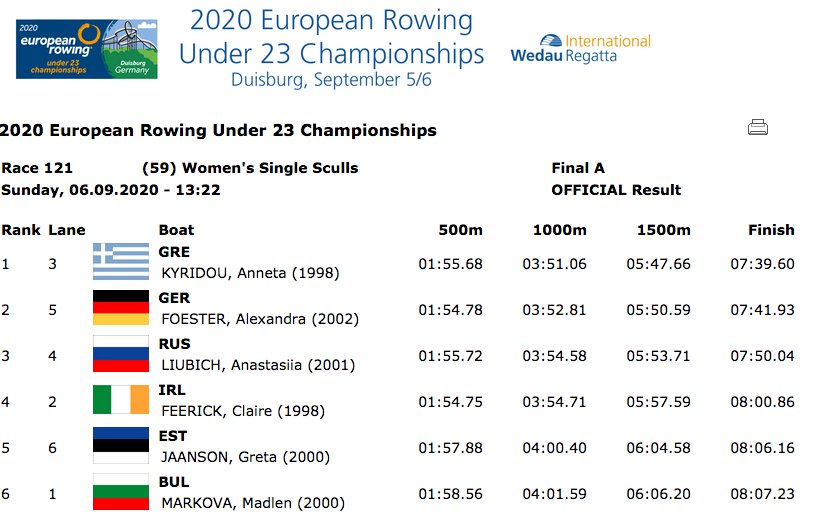Click the Women's Single Sculls race title

point(250,168)
